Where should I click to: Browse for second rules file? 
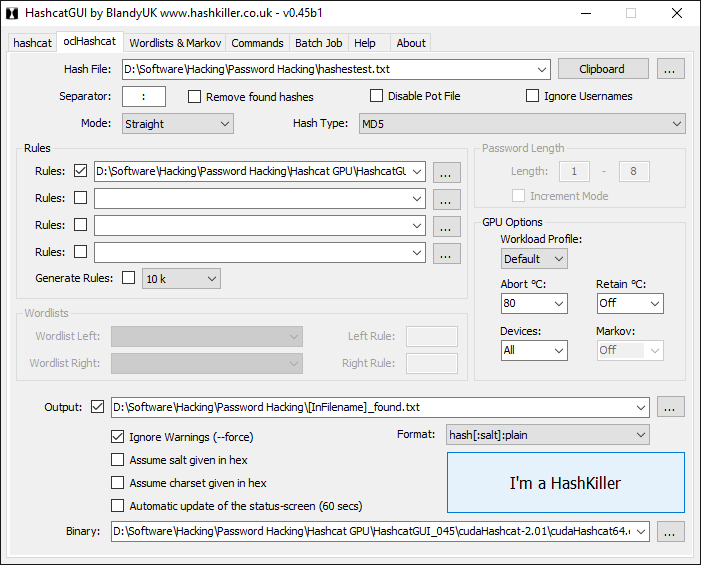point(447,198)
